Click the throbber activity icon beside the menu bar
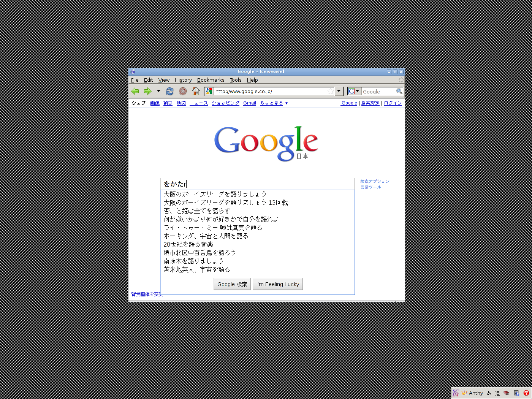 click(401, 80)
